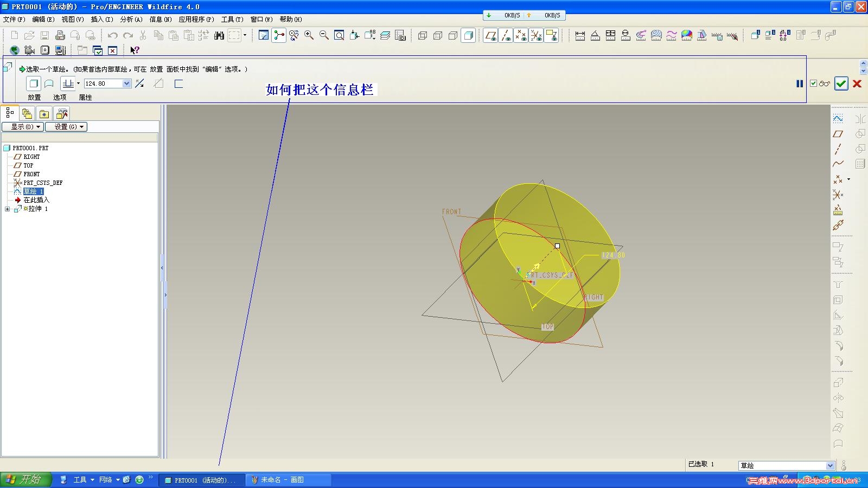The width and height of the screenshot is (868, 488).
Task: Confirm the feature with green checkmark
Action: point(841,84)
